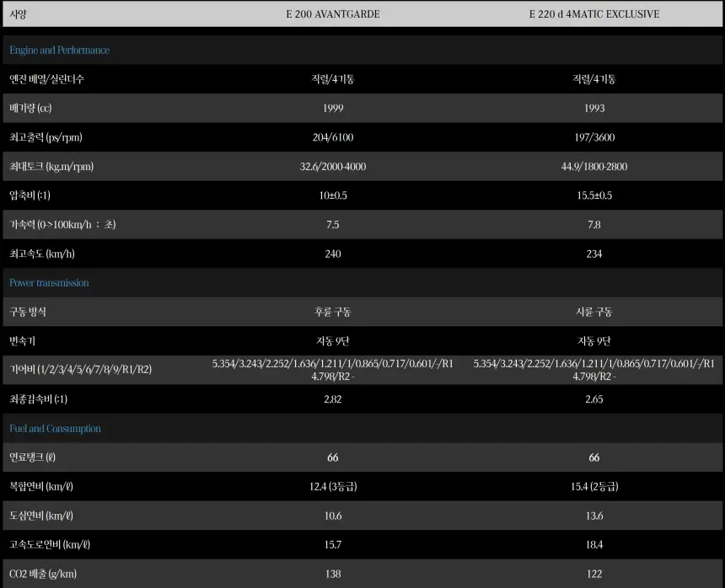This screenshot has width=725, height=588.
Task: Click 자동 9단 under E 220 d 4MATIC
Action: click(x=594, y=341)
